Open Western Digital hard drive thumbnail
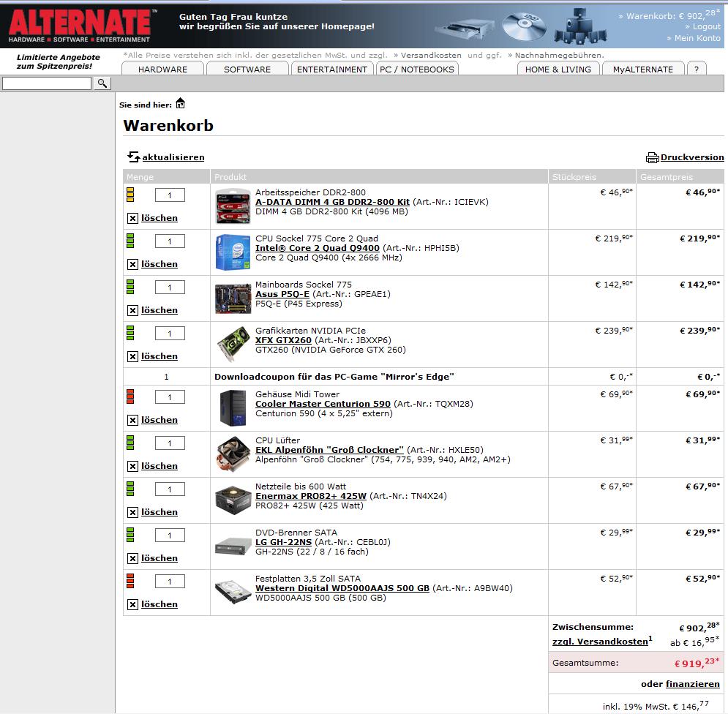Screen dimensions: 728x714 tap(233, 593)
